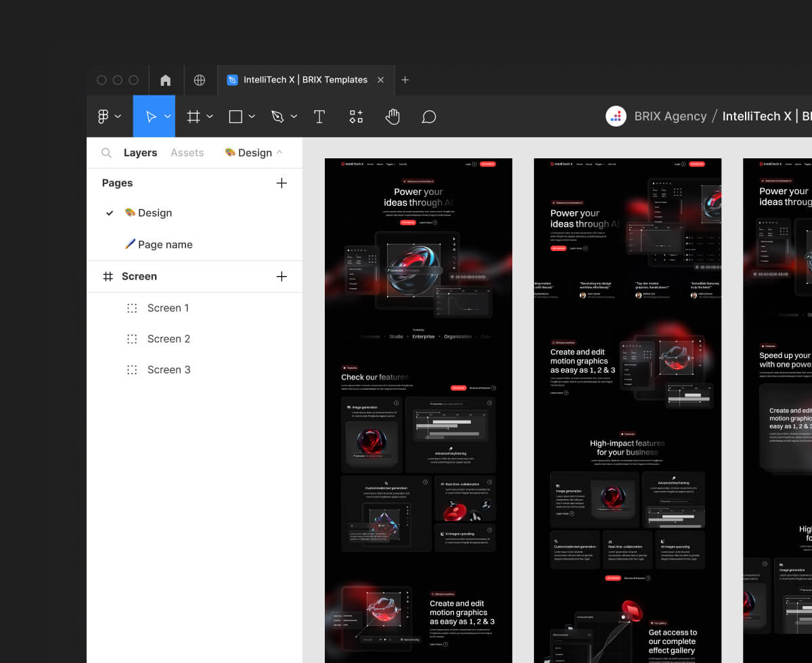Expand the Move tool options chevron
Image resolution: width=812 pixels, height=663 pixels.
(167, 116)
